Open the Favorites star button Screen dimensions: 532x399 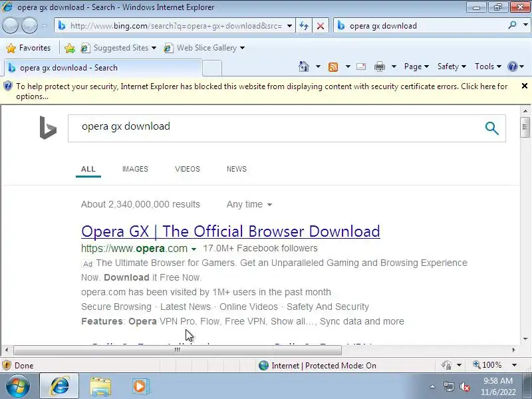(x=29, y=48)
